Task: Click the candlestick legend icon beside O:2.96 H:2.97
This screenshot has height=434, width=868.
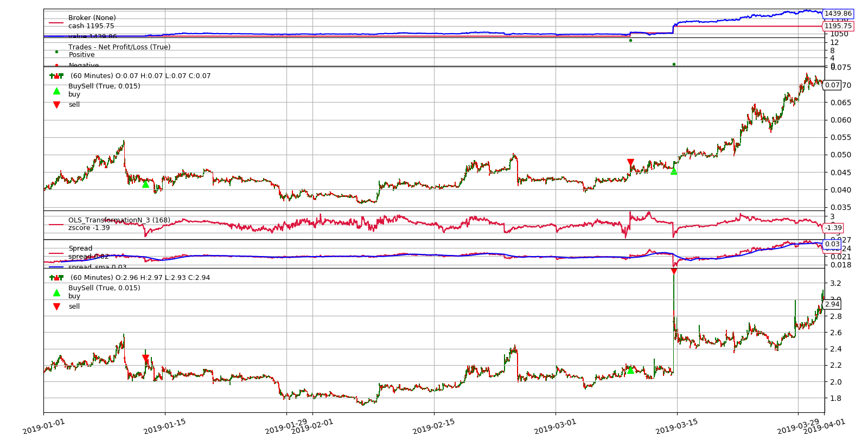Action: pyautogui.click(x=56, y=278)
